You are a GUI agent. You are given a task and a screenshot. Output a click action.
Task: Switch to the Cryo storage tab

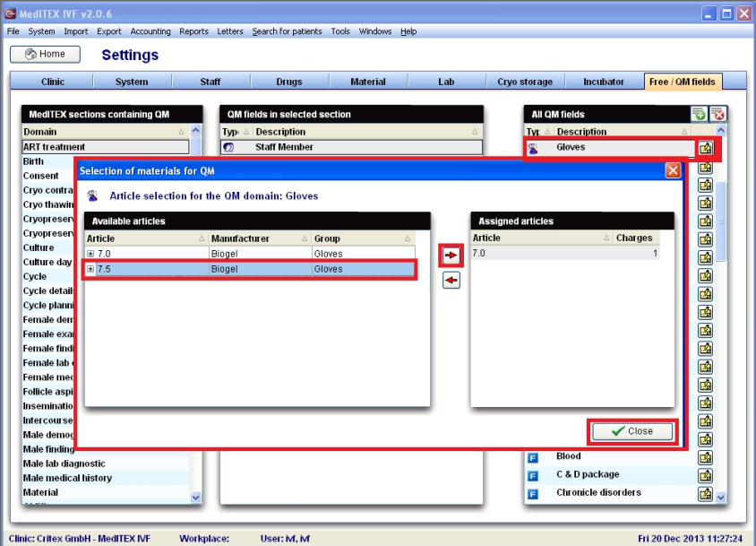point(525,82)
